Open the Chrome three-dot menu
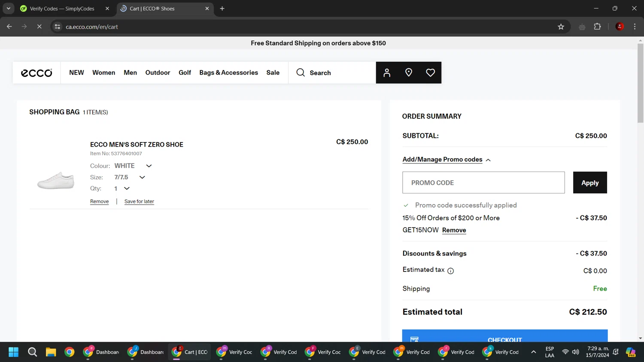The width and height of the screenshot is (644, 362). [635, 27]
